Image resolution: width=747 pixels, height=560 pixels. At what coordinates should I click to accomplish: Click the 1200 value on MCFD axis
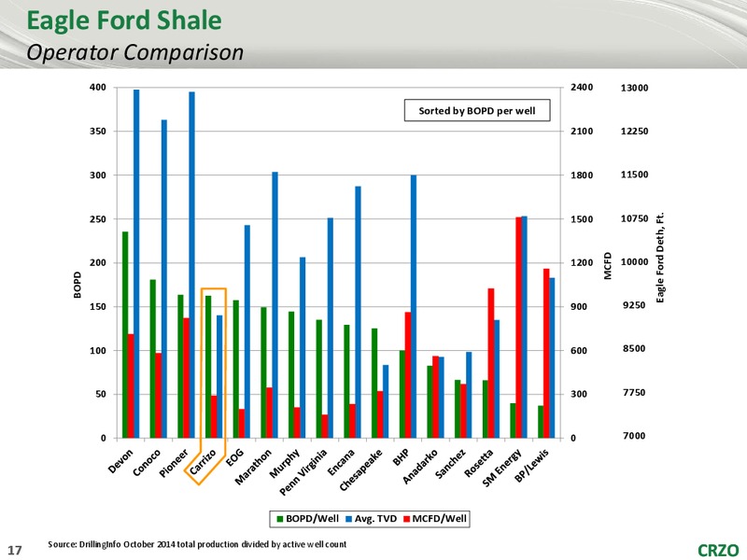[582, 263]
